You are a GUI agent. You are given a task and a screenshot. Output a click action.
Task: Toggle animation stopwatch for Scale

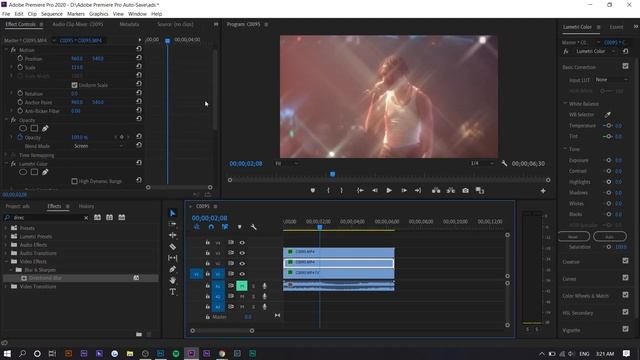tap(20, 67)
